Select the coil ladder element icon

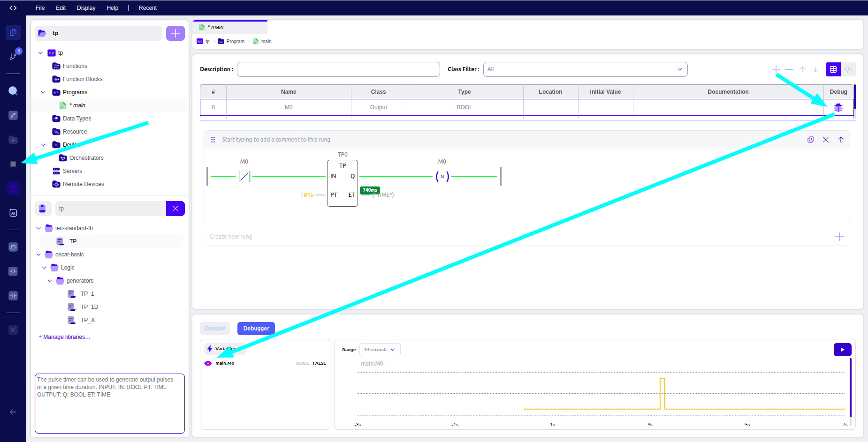coord(13,271)
